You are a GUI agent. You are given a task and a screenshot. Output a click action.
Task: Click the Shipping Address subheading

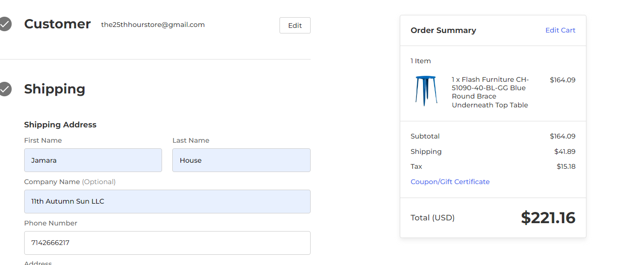pos(60,125)
